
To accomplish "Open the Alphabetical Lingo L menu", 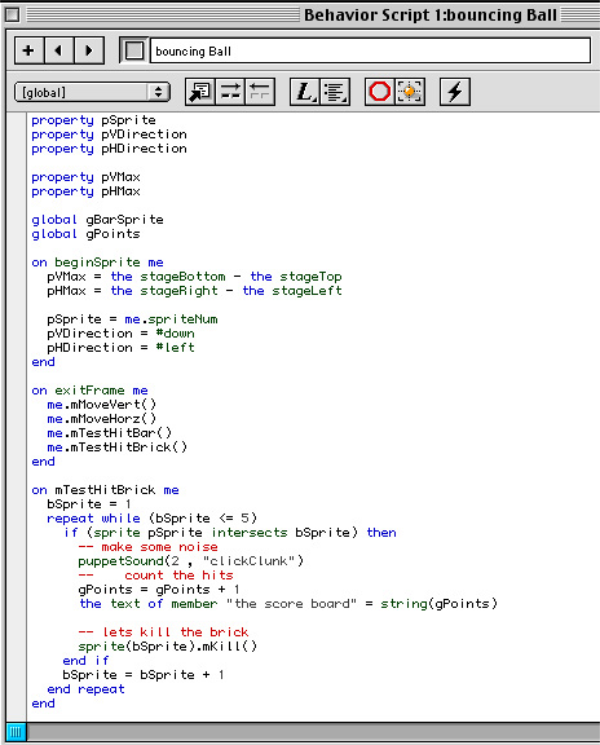I will 305,92.
